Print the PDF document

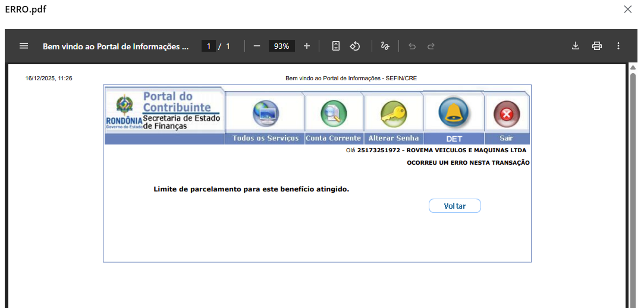(597, 46)
